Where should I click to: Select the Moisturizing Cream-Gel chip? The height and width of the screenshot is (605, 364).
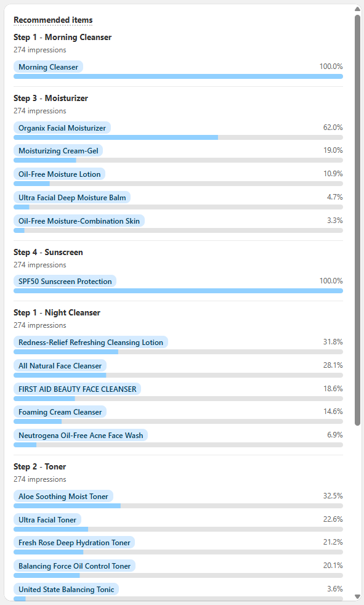point(58,150)
